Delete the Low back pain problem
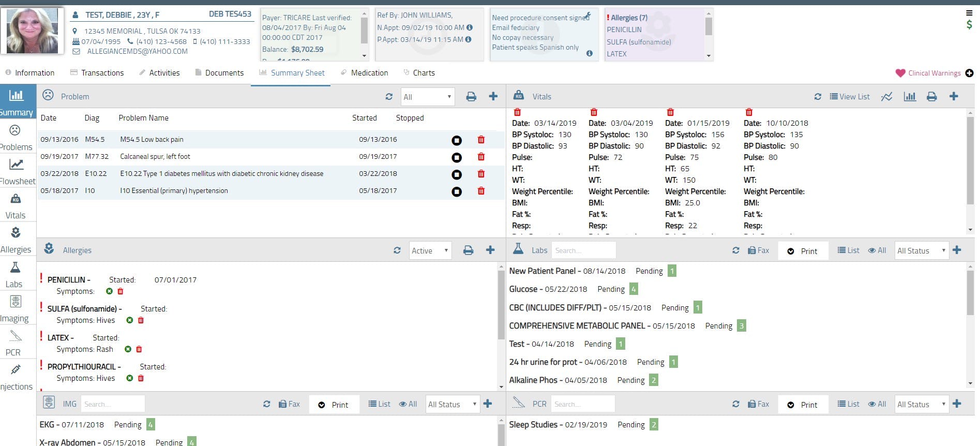This screenshot has height=446, width=980. click(x=481, y=140)
